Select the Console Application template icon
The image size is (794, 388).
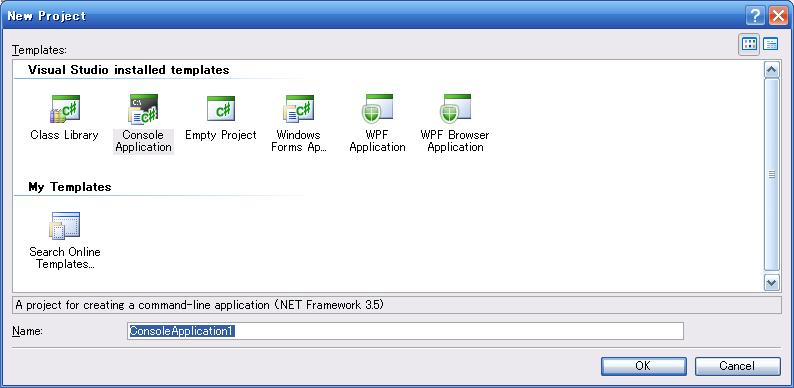[x=143, y=108]
